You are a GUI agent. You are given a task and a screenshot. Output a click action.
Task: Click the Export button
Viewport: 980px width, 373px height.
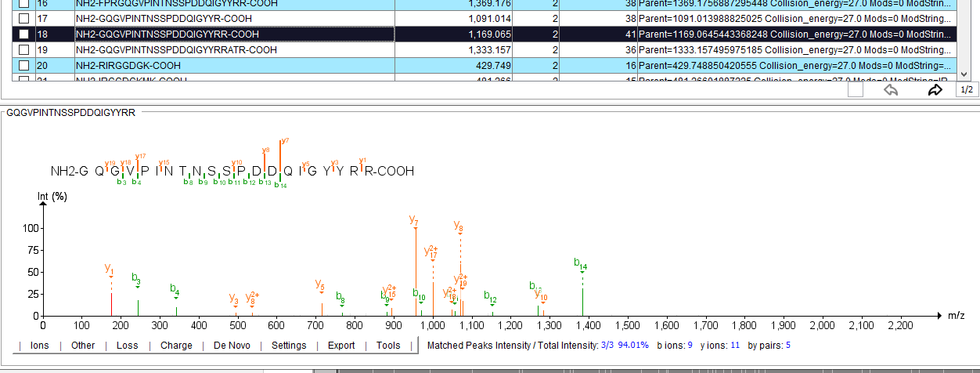click(x=341, y=346)
